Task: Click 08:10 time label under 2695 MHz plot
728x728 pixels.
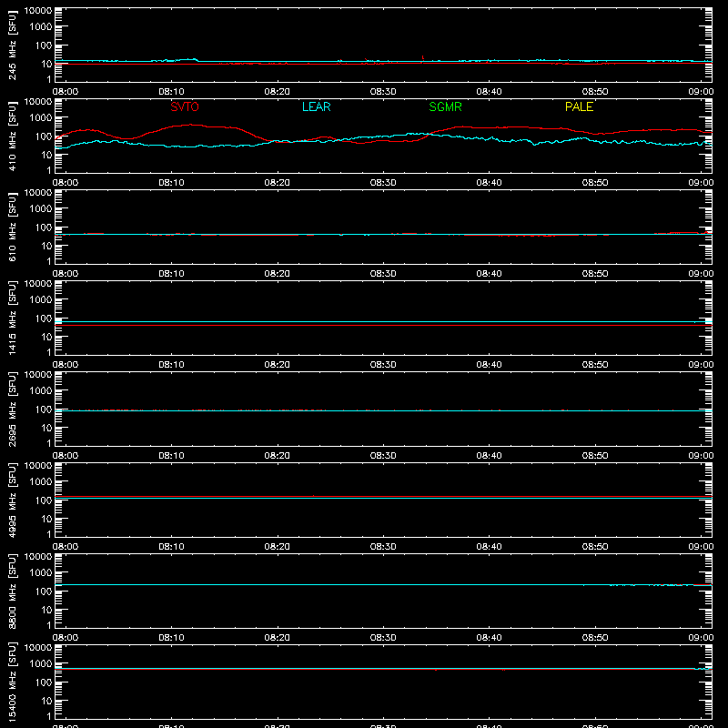Action: tap(171, 456)
